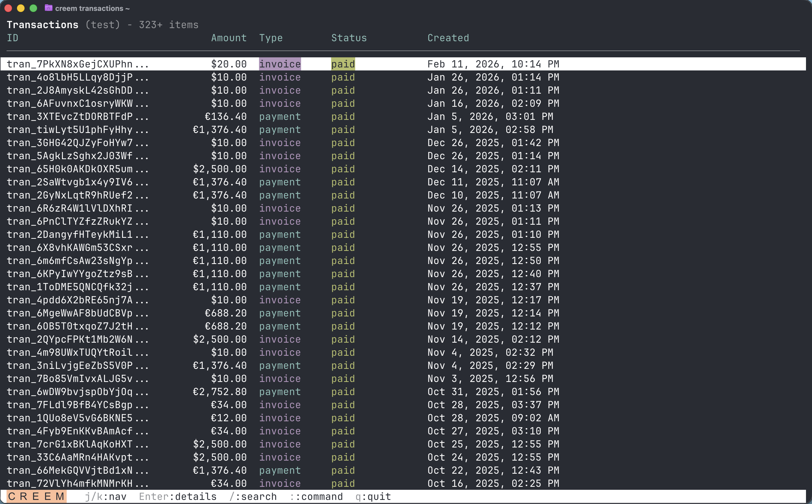Click the Transactions (test) heading
Viewport: 812px width, 504px height.
point(63,25)
